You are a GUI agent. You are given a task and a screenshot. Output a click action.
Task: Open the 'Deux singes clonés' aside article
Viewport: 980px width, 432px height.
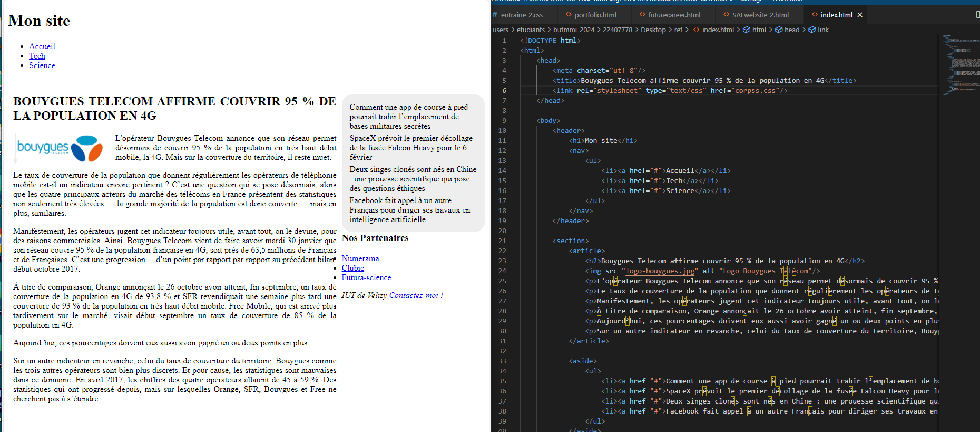click(413, 179)
